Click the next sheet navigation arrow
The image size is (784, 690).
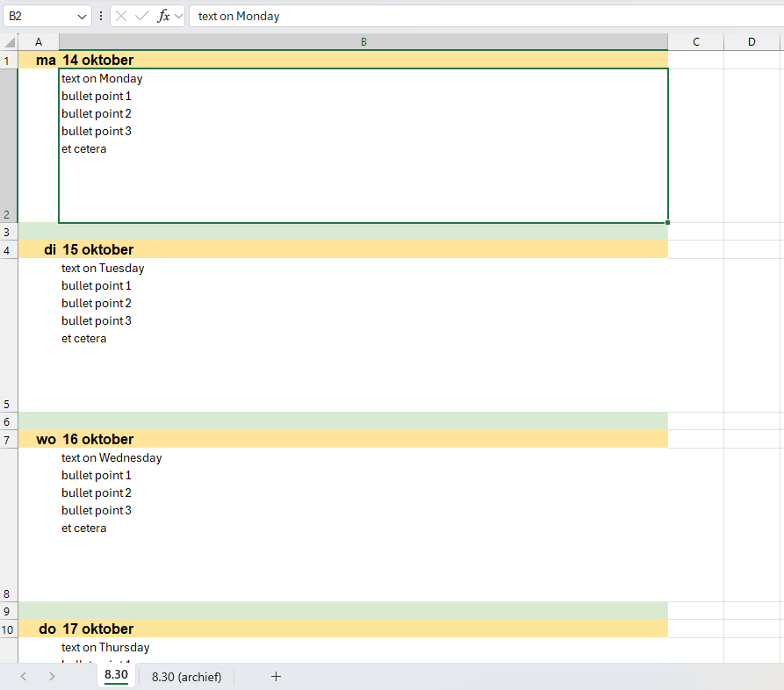click(52, 677)
